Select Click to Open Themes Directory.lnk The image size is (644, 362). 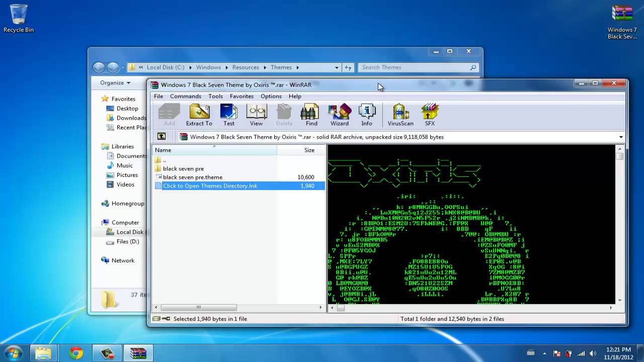(x=210, y=186)
